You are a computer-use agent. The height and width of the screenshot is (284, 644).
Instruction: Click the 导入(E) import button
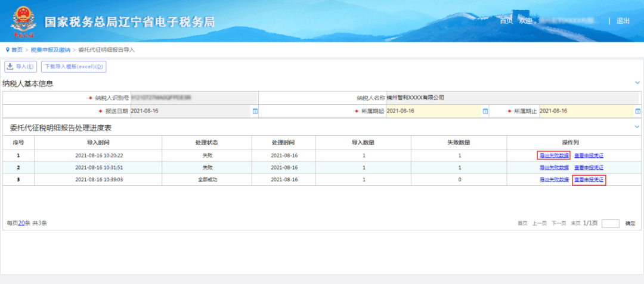[x=21, y=67]
